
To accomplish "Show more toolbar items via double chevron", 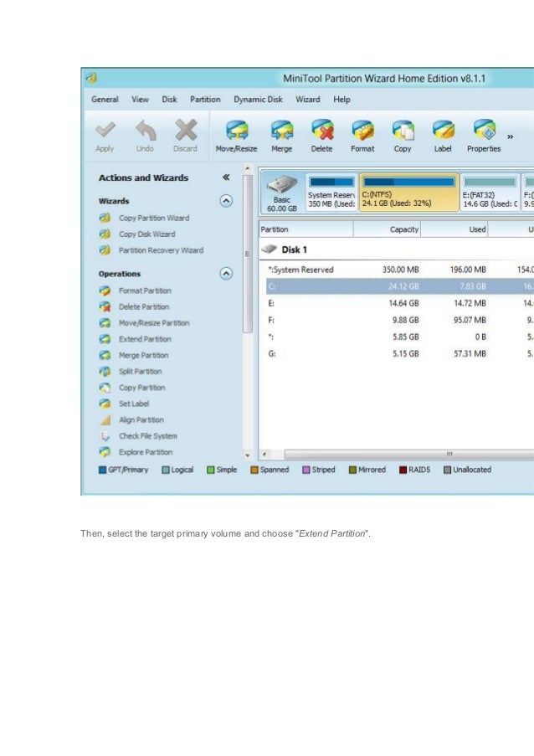I will pyautogui.click(x=510, y=137).
